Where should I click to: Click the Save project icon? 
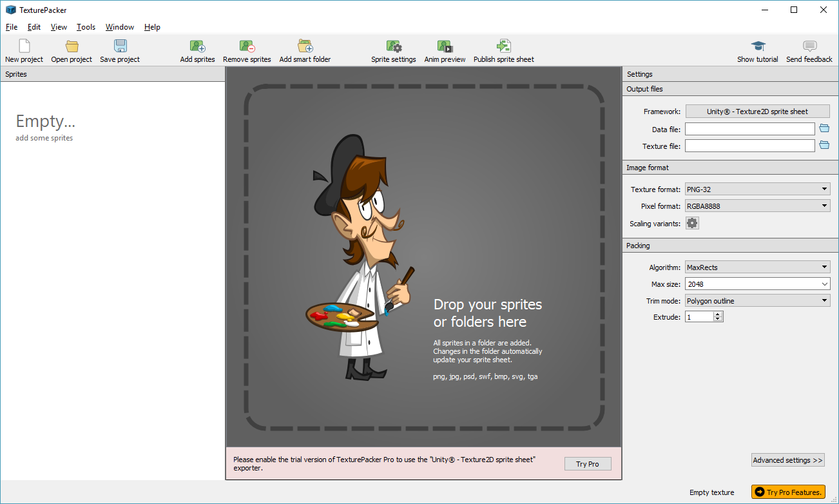120,46
